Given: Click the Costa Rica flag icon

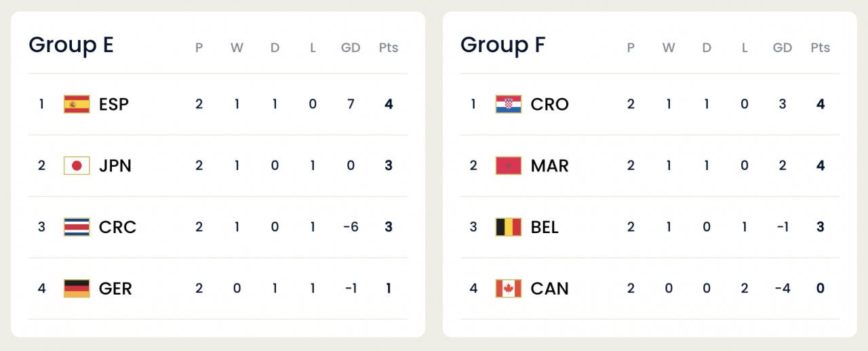Looking at the screenshot, I should 77,227.
